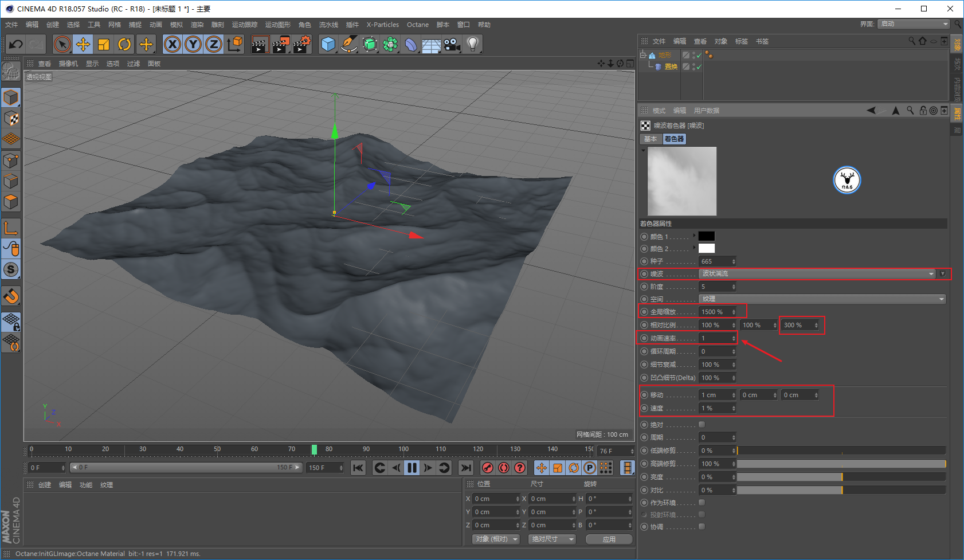Click the white 颜色 2 swatch
The height and width of the screenshot is (560, 964).
[x=707, y=248]
